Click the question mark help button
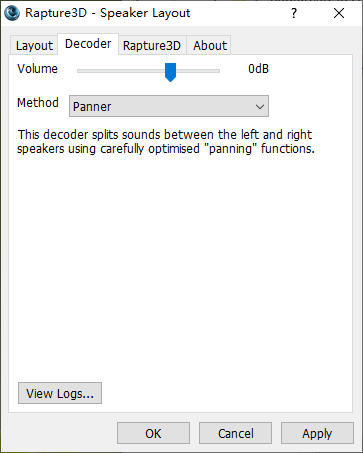The image size is (363, 453). click(294, 13)
